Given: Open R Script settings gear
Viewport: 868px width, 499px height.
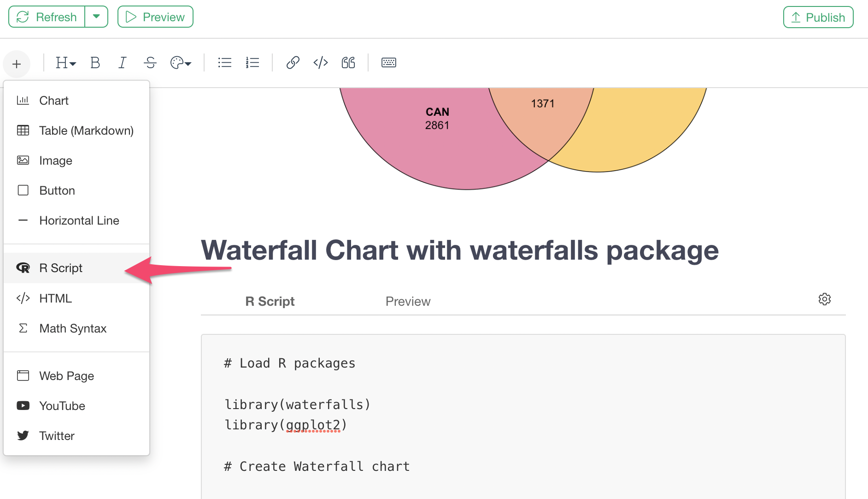Looking at the screenshot, I should click(825, 299).
